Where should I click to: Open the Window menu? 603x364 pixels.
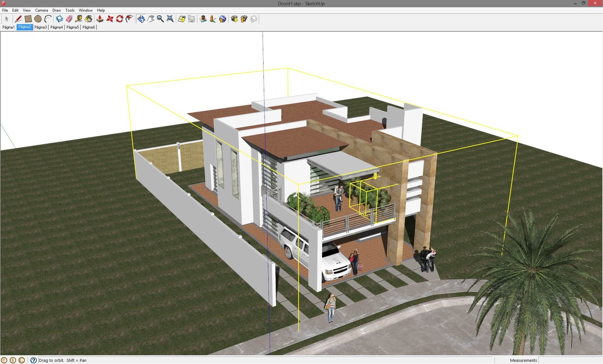pos(85,10)
